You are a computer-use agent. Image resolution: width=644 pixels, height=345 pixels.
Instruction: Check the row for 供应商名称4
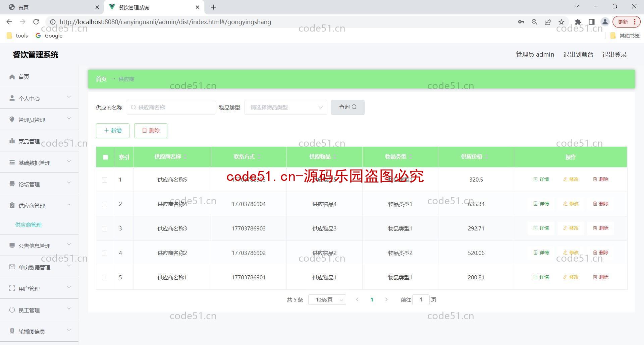[105, 204]
